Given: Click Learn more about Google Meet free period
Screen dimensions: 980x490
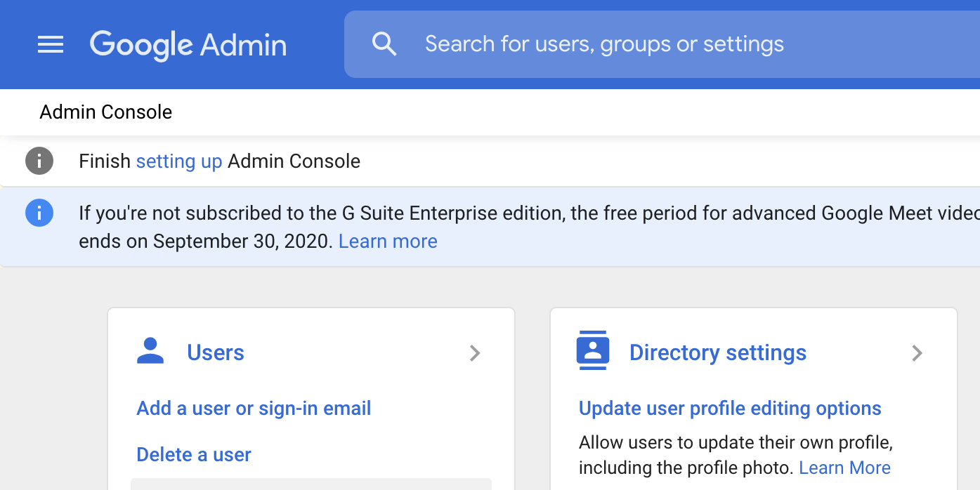Looking at the screenshot, I should point(387,241).
